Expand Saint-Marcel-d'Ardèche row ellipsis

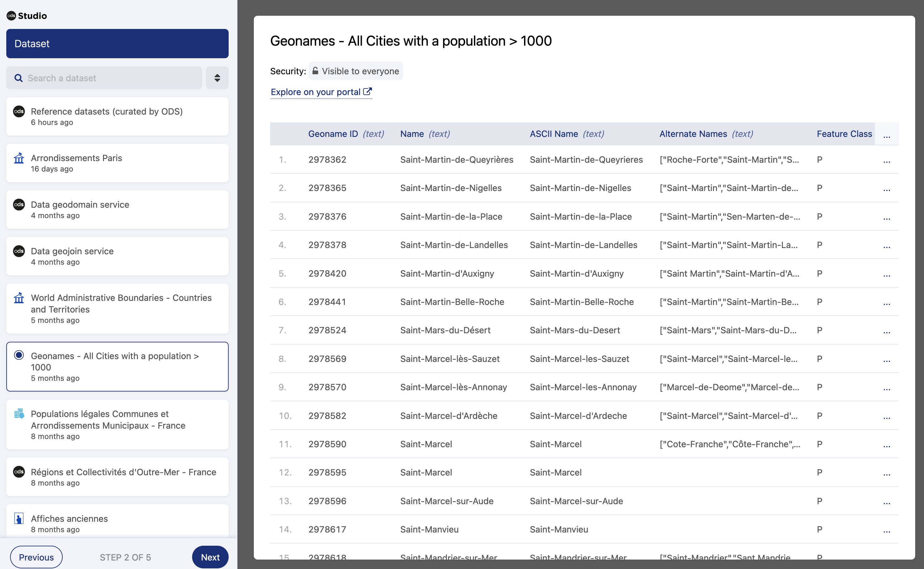(886, 417)
